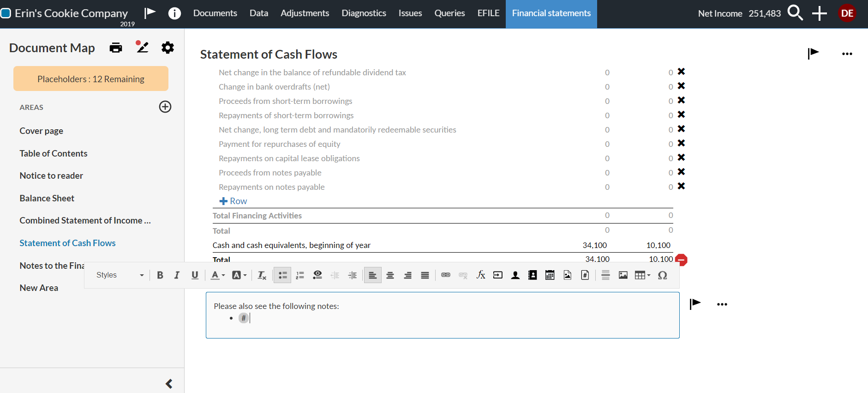Viewport: 868px width, 393px height.
Task: Print the financial statements document
Action: click(x=116, y=48)
